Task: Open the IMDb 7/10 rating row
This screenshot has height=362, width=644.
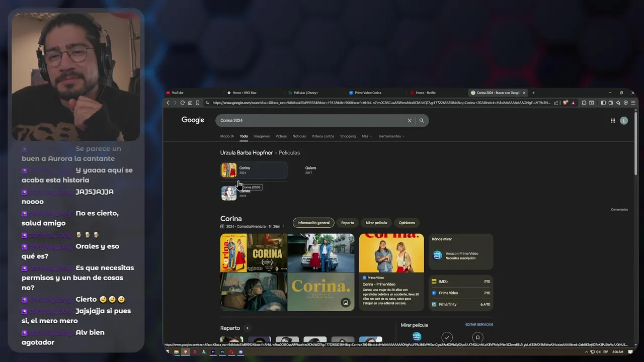Action: click(x=461, y=282)
